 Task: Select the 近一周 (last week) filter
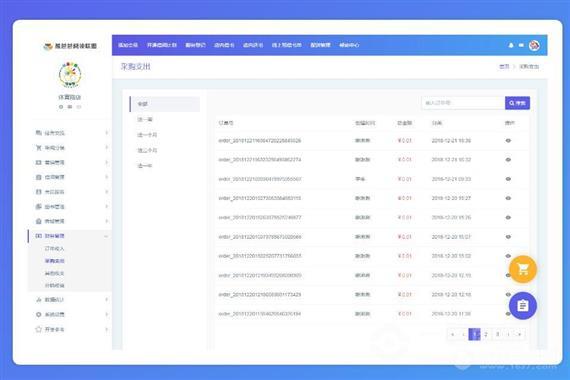point(145,120)
